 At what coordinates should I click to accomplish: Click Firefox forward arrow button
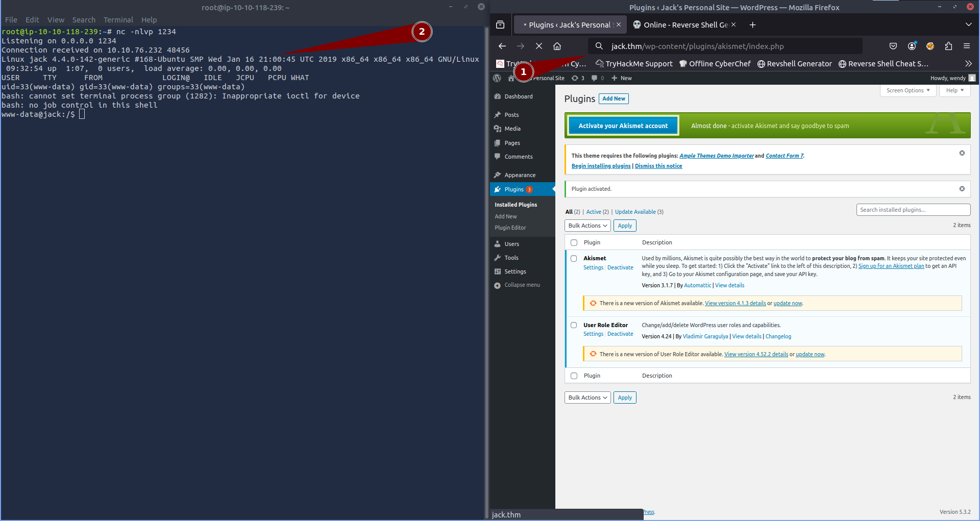[x=521, y=46]
